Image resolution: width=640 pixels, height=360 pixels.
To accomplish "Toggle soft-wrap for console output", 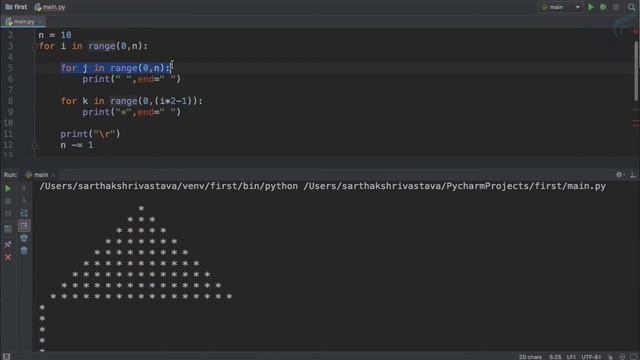I will 24,213.
